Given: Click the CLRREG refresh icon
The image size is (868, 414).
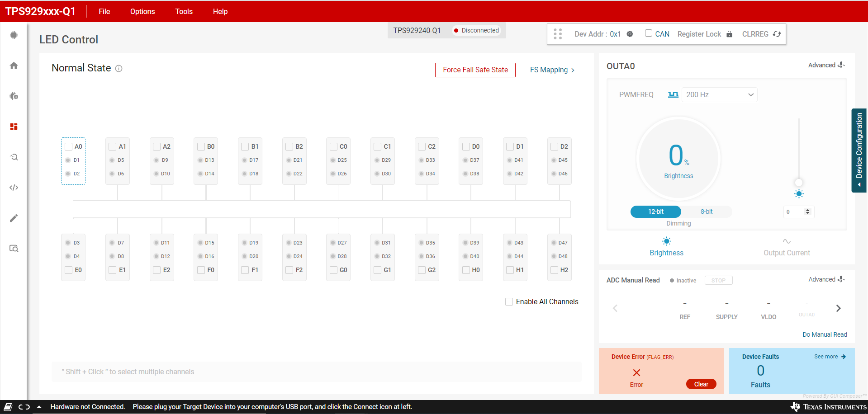Looking at the screenshot, I should click(x=777, y=34).
